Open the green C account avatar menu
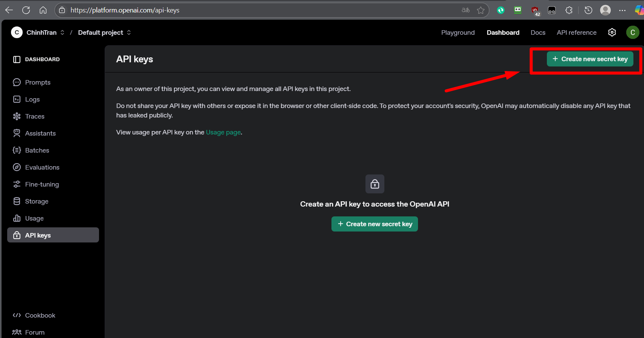Viewport: 644px width, 338px height. click(x=633, y=32)
